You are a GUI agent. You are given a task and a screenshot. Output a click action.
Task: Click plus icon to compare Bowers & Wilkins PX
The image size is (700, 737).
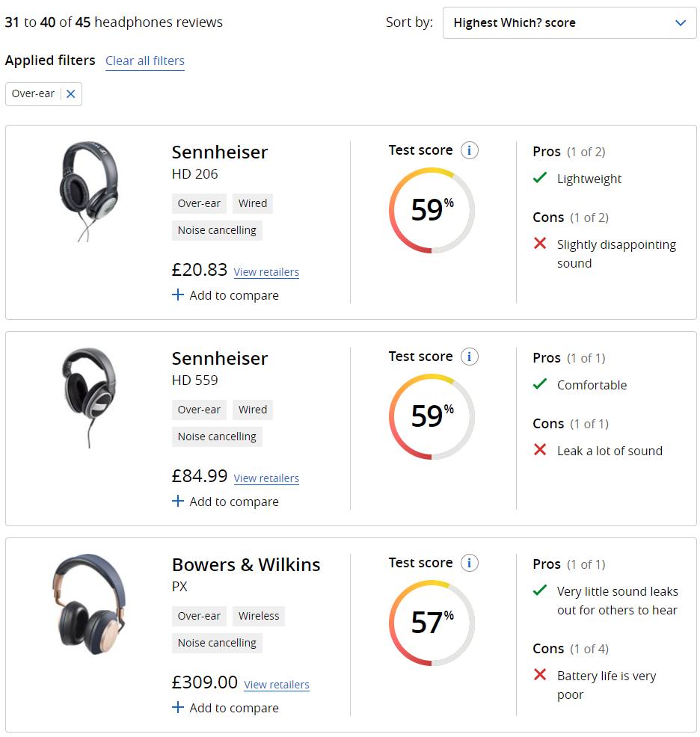pyautogui.click(x=178, y=708)
